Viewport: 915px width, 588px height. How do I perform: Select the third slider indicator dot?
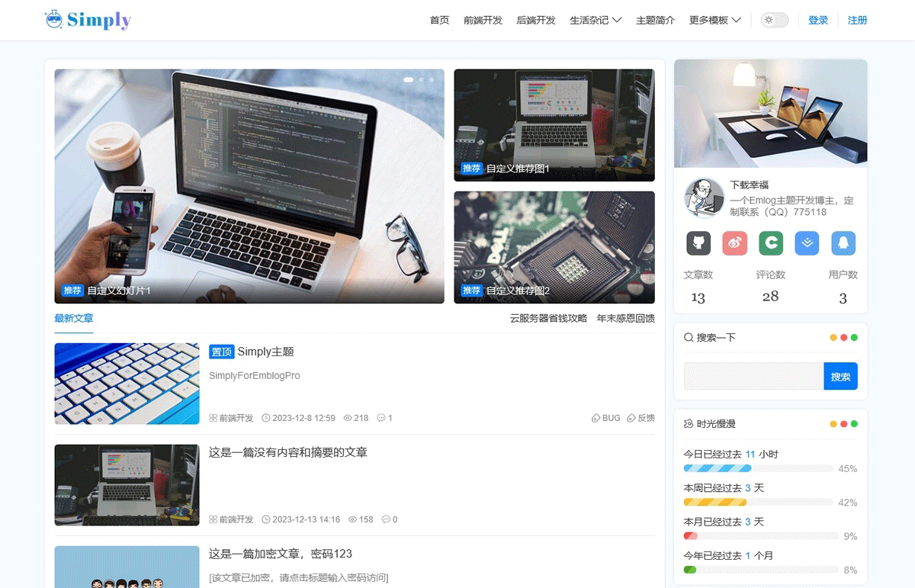(432, 79)
